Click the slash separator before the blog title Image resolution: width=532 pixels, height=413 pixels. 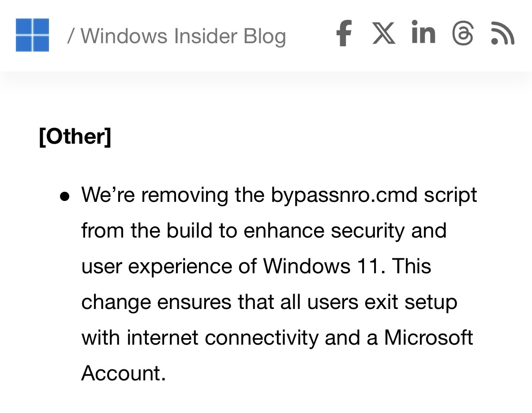71,36
